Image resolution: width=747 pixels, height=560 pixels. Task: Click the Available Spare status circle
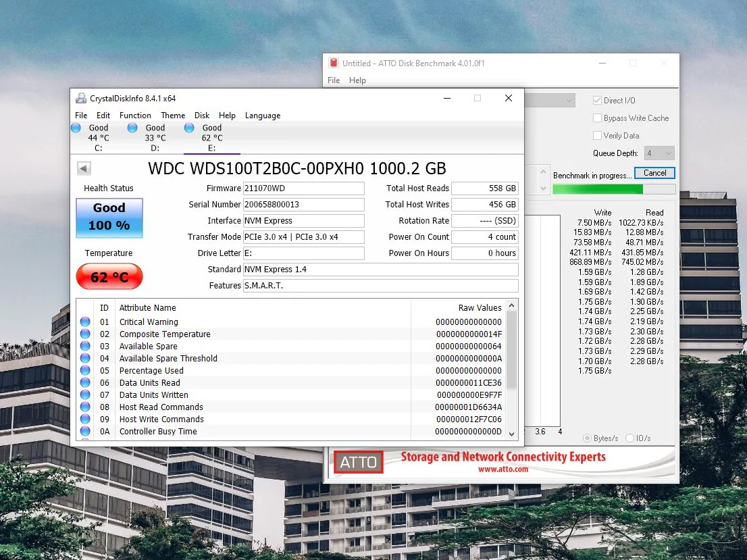coord(85,346)
